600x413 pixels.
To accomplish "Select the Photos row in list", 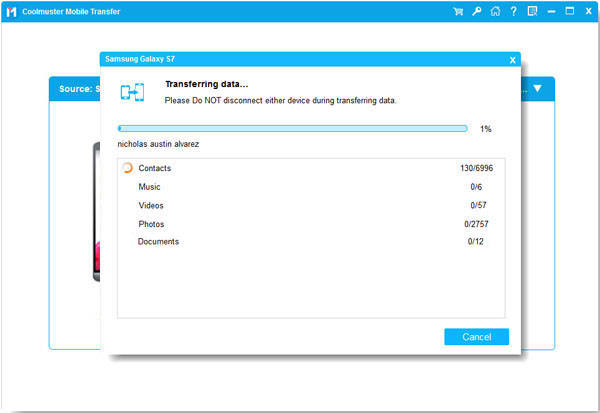I will click(x=310, y=224).
